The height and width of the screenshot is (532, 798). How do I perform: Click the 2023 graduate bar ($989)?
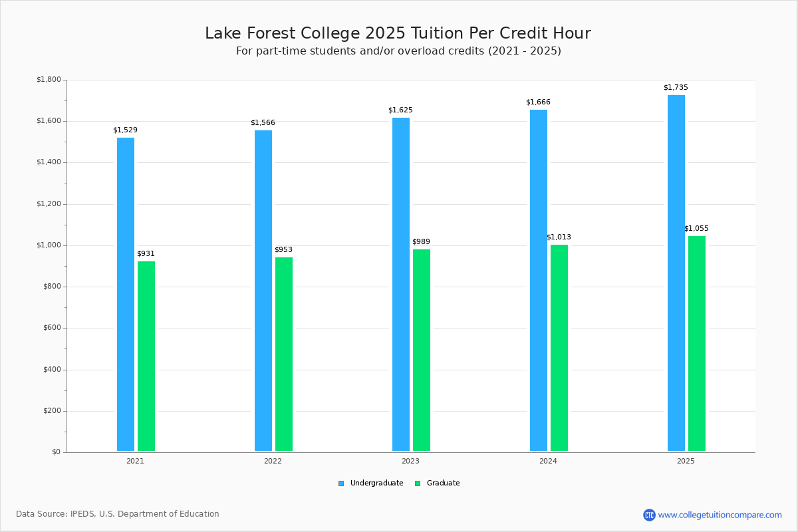click(x=422, y=350)
